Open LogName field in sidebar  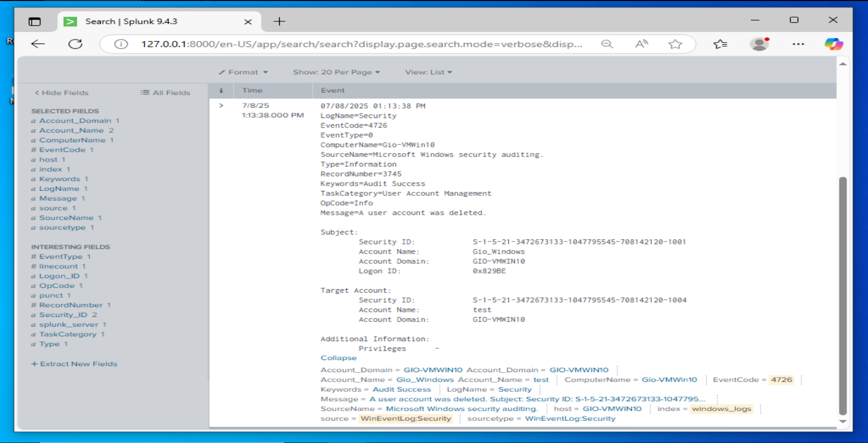tap(59, 188)
